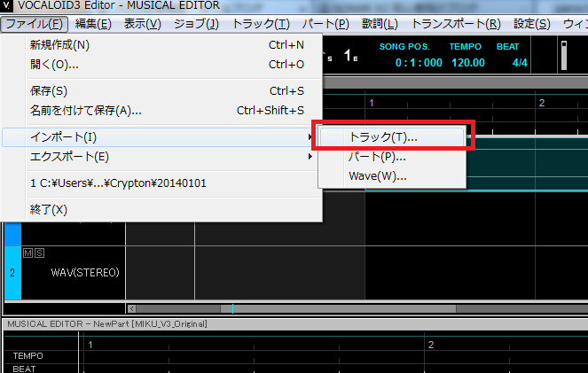Image resolution: width=588 pixels, height=373 pixels.
Task: Select トラック(T)... in Import submenu
Action: point(392,137)
